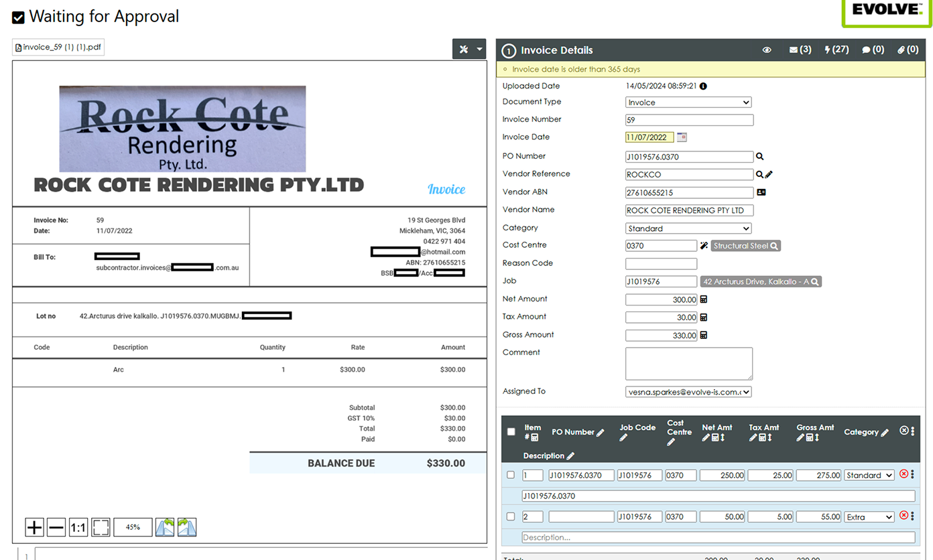
Task: Click the Tax Amount calculator icon
Action: click(704, 318)
